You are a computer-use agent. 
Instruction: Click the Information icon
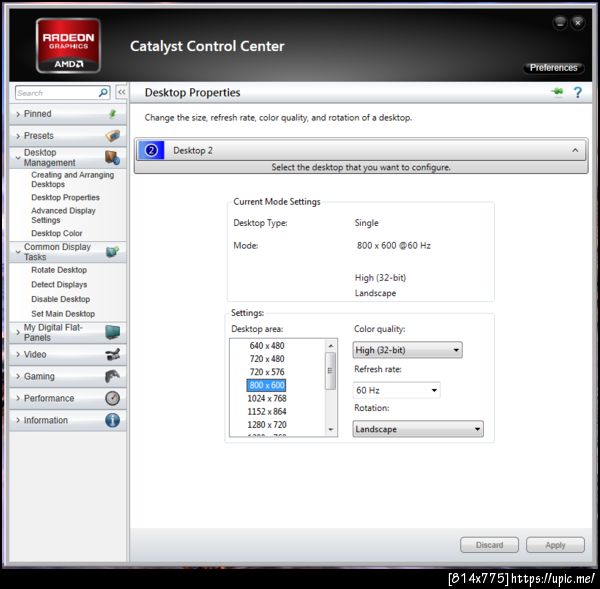pyautogui.click(x=112, y=420)
